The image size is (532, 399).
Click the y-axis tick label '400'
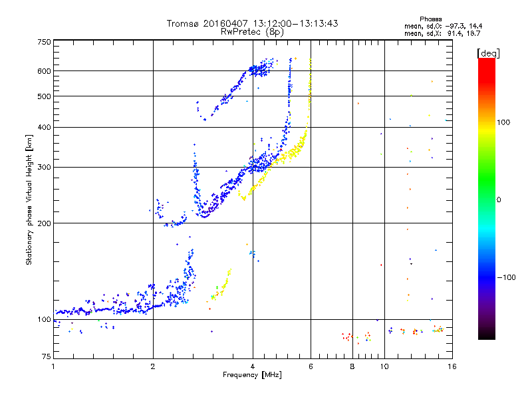(44, 128)
